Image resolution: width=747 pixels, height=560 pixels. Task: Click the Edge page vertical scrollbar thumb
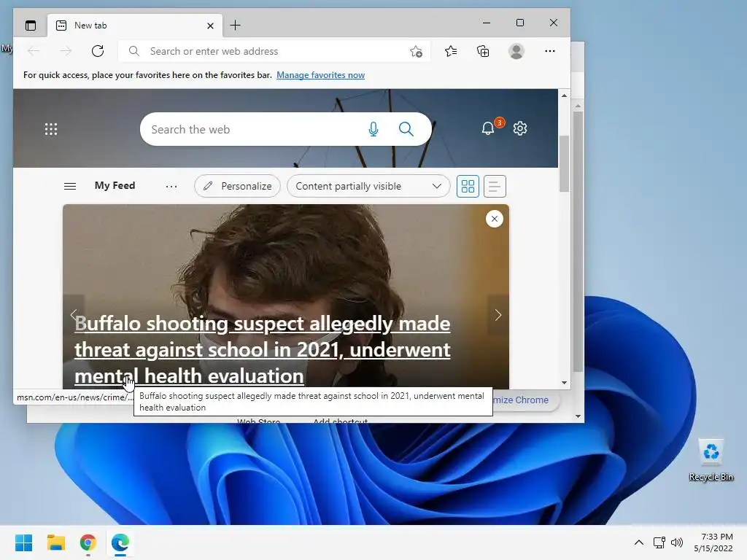(x=564, y=163)
